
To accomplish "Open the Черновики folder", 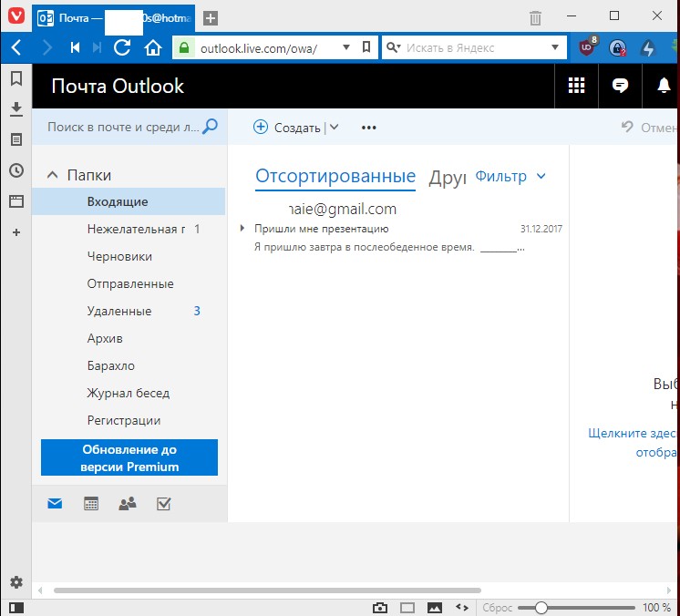I will tap(129, 256).
